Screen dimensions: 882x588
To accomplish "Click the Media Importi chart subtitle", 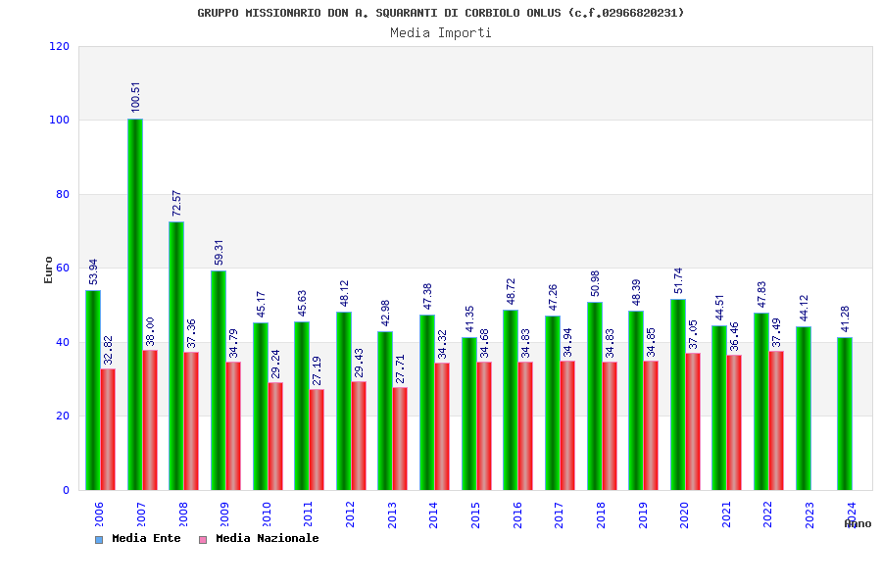I will (x=441, y=32).
